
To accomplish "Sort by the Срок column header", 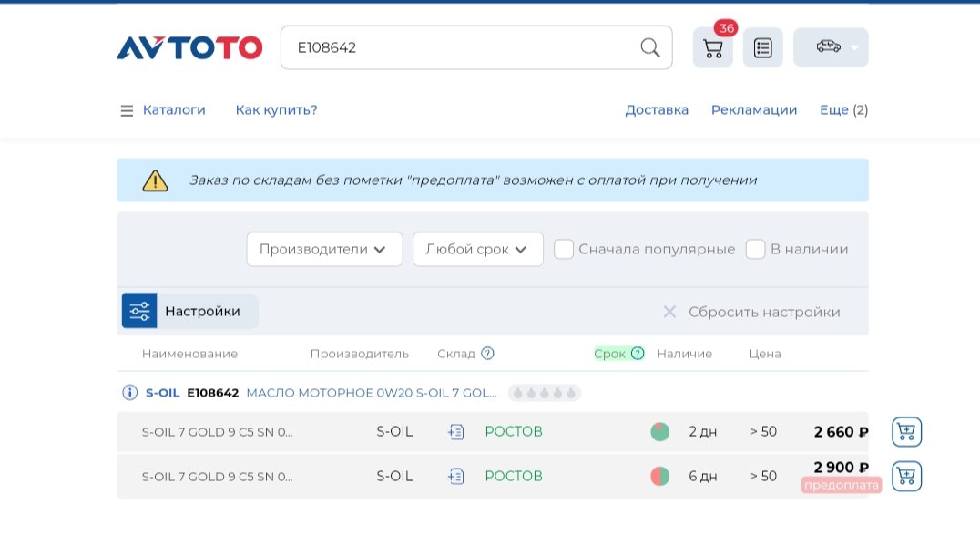I will [609, 354].
